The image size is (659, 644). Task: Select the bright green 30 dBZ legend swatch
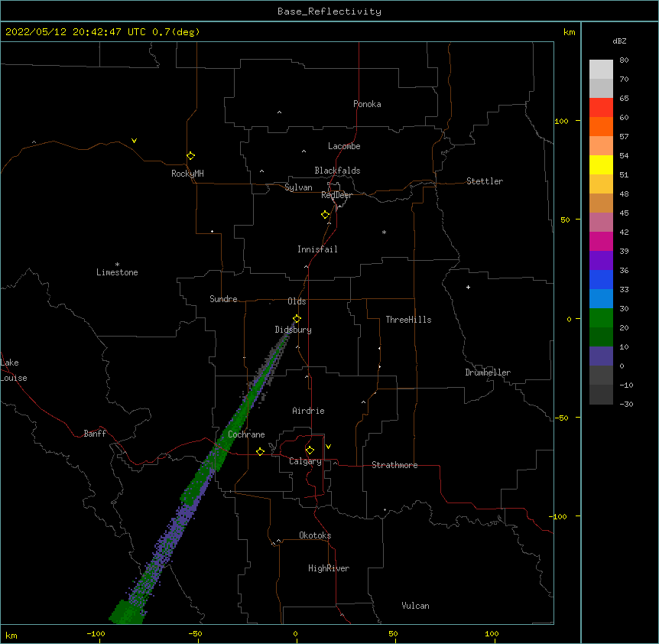tap(601, 318)
